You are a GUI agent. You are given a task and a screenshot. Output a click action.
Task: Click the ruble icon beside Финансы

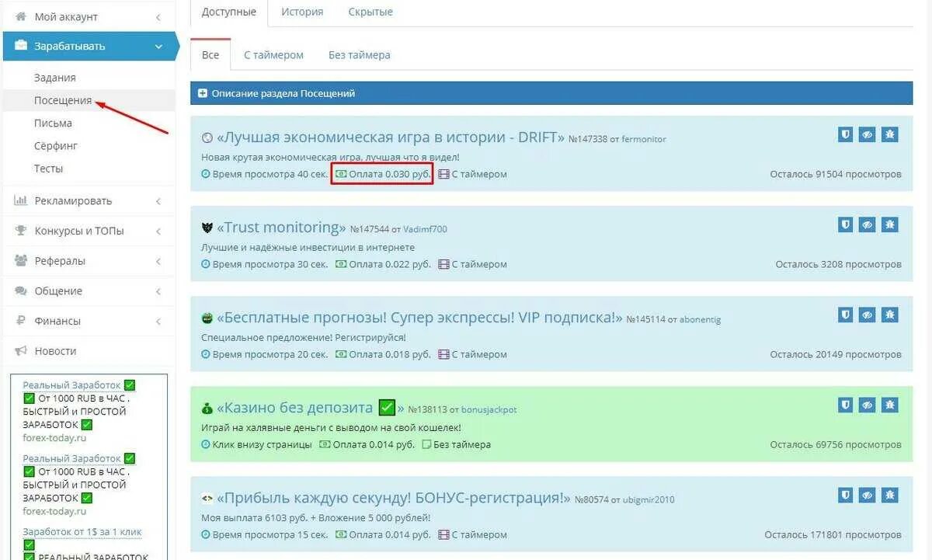click(21, 321)
